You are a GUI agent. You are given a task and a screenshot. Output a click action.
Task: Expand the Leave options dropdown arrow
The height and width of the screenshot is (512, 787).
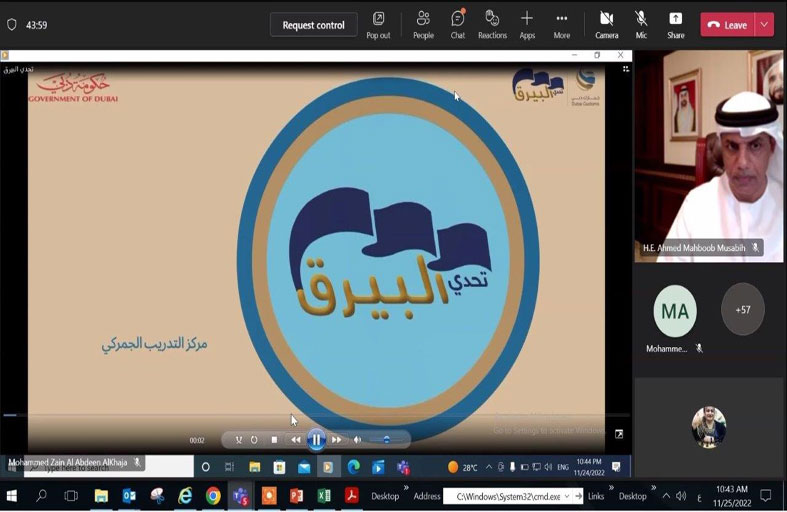tap(765, 25)
